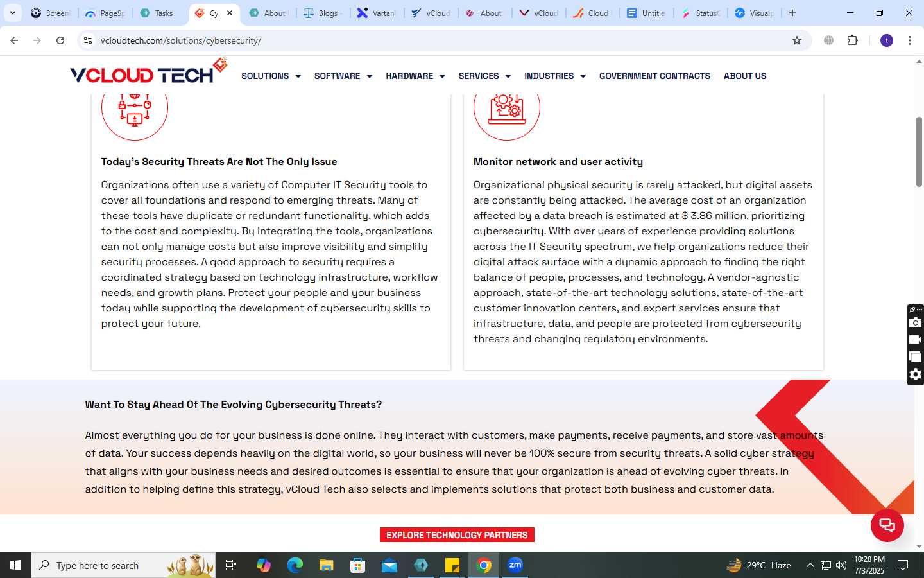Open Zoom from the taskbar
This screenshot has width=924, height=578.
(x=515, y=565)
